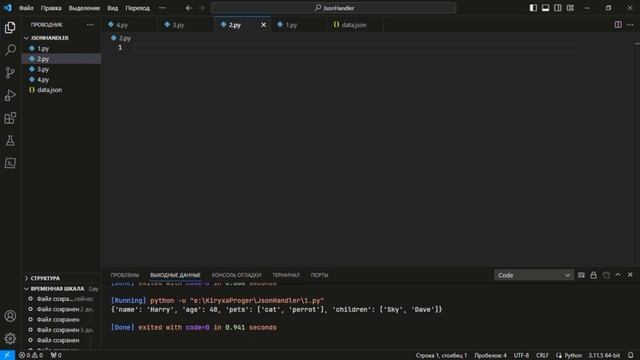640x360 pixels.
Task: Open the ПРОБЛЕМЫ panel tab
Action: tap(125, 275)
